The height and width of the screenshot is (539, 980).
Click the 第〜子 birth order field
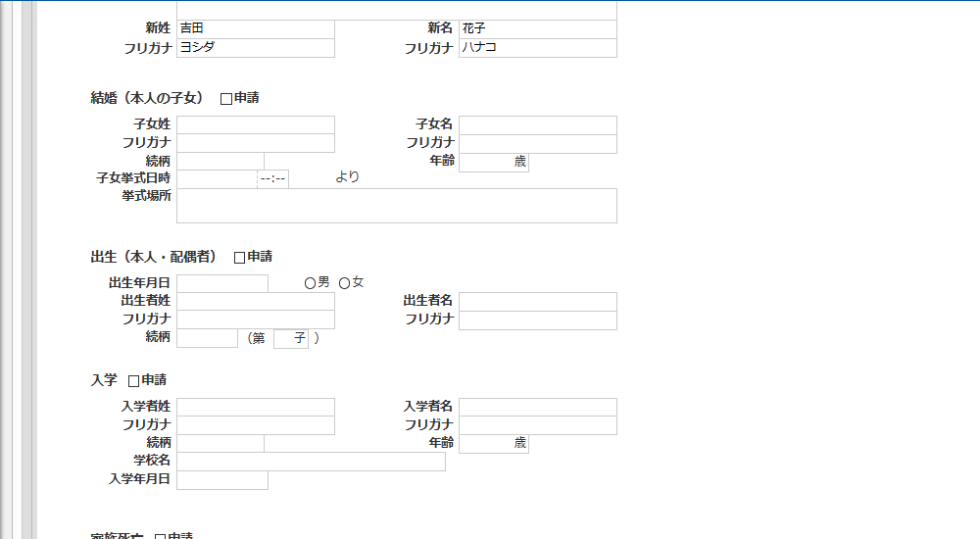point(291,338)
